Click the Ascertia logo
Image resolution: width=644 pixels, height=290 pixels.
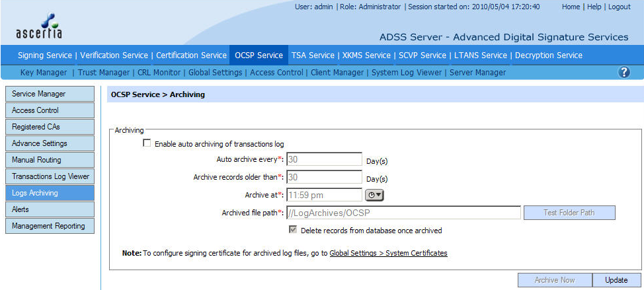tap(38, 26)
